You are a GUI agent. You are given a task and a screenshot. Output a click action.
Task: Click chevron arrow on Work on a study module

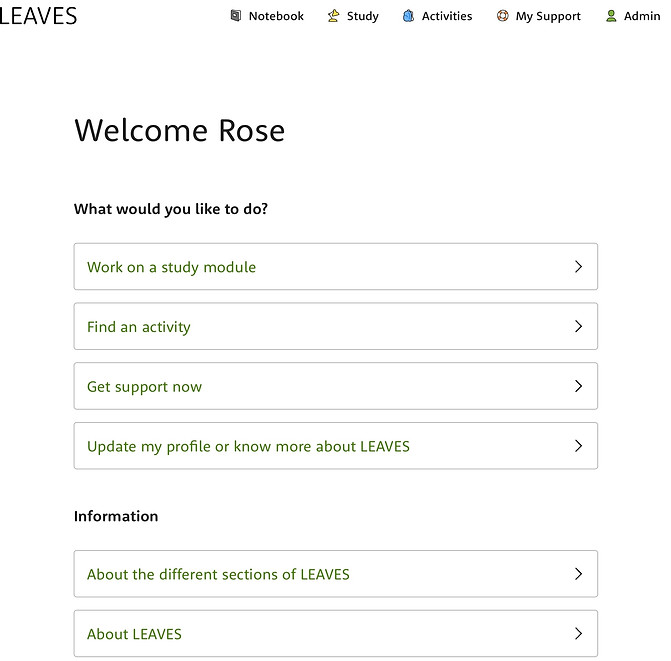click(x=578, y=267)
